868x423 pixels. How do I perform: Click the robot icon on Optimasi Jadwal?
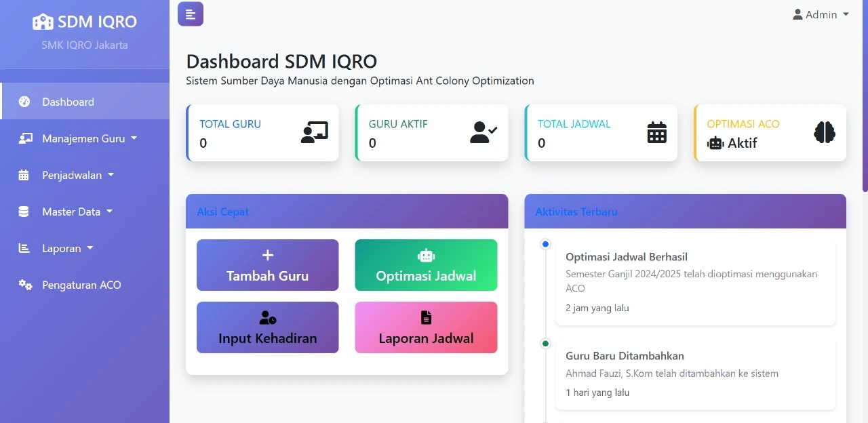(426, 255)
